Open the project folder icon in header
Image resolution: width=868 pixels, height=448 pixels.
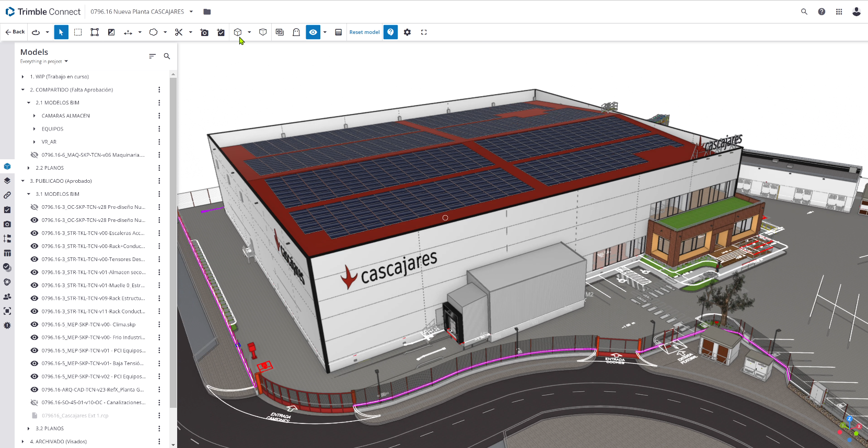point(207,11)
